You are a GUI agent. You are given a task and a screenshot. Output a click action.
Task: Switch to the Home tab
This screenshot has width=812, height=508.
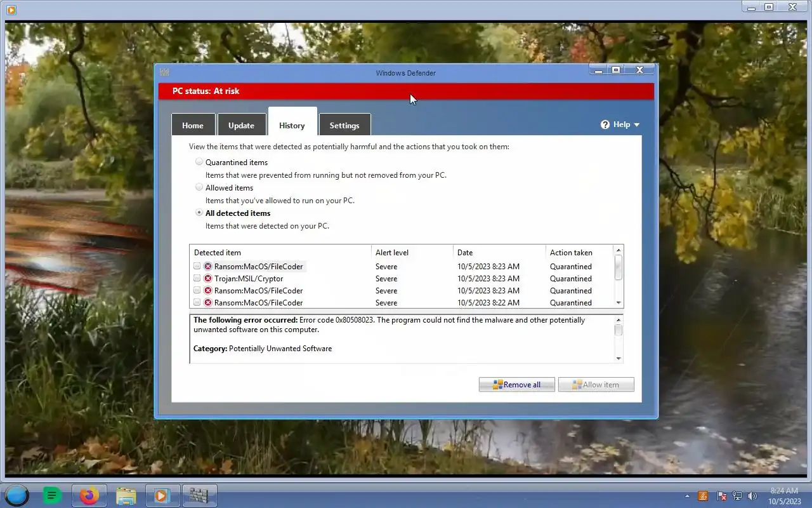193,125
